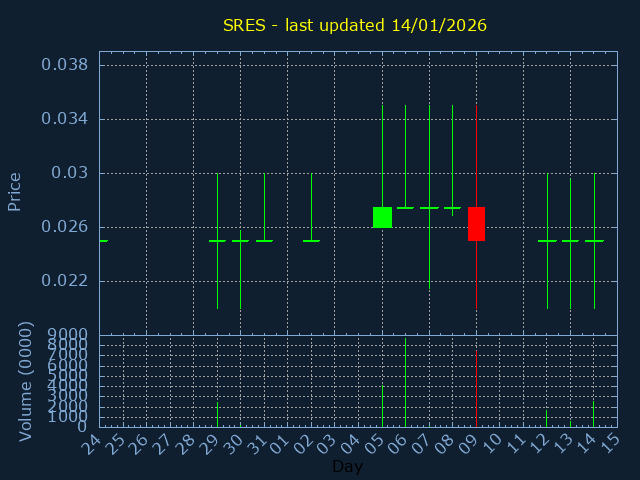Click the green candlestick body on day 05
640x480 pixels.
(382, 217)
